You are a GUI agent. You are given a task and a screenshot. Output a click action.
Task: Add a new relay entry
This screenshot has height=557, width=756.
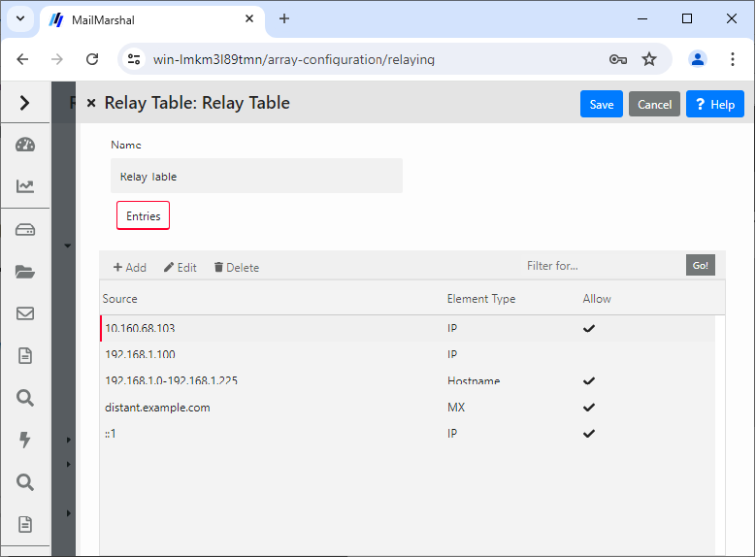pyautogui.click(x=130, y=267)
